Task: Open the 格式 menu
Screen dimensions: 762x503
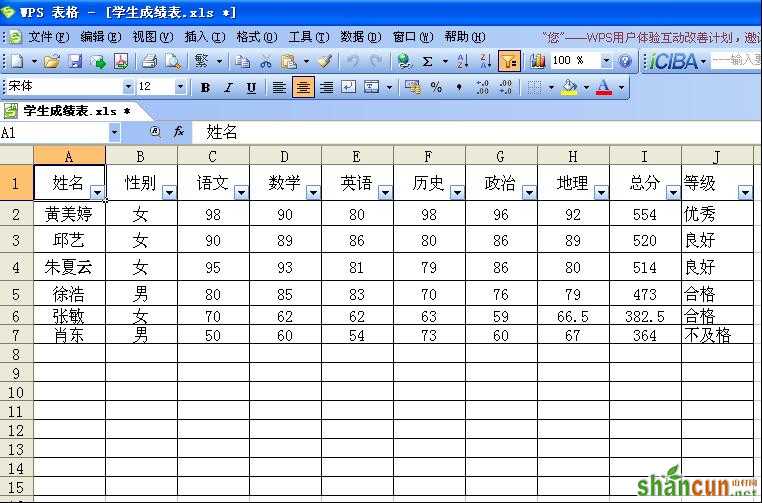Action: (x=257, y=37)
